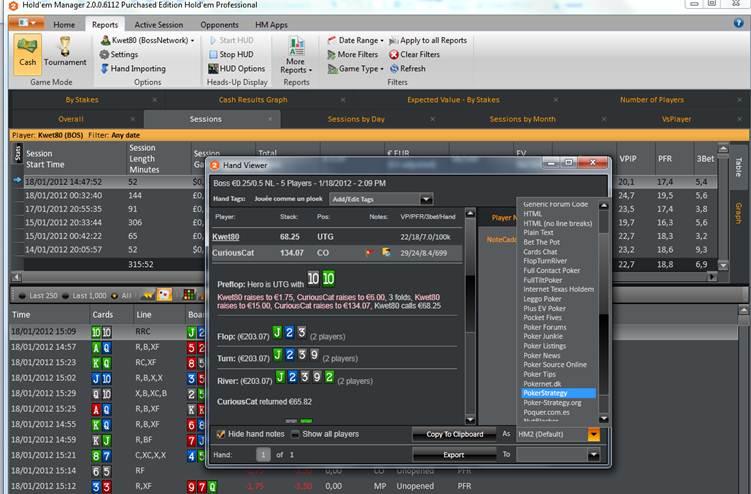
Task: Open the Add/Edit Tags dropdown
Action: [381, 199]
